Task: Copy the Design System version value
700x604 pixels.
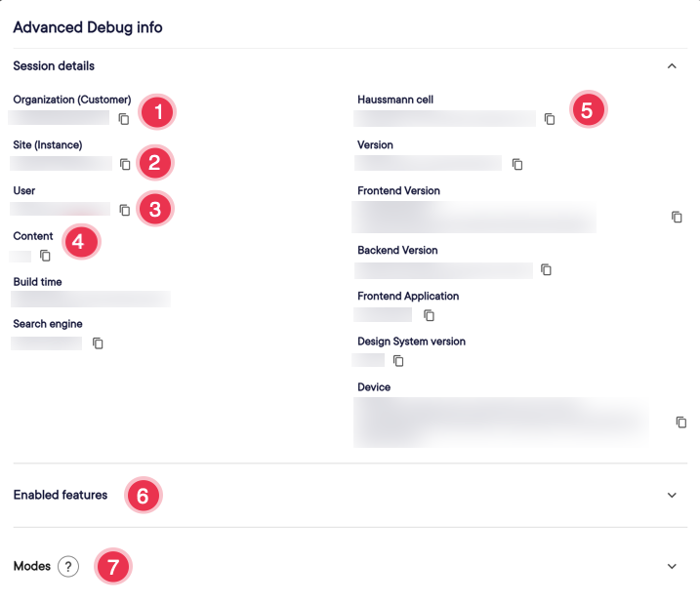Action: click(x=397, y=361)
